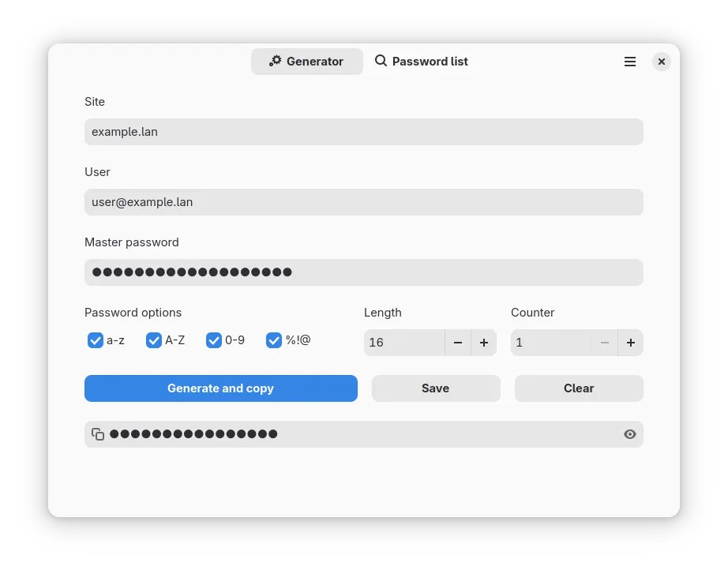Increment the Counter value
728x570 pixels.
click(x=631, y=343)
